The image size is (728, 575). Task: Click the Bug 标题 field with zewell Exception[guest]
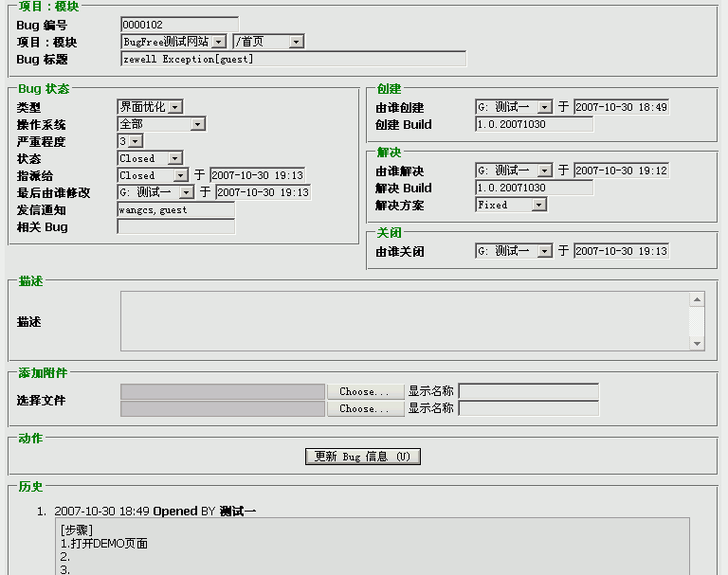(x=293, y=59)
